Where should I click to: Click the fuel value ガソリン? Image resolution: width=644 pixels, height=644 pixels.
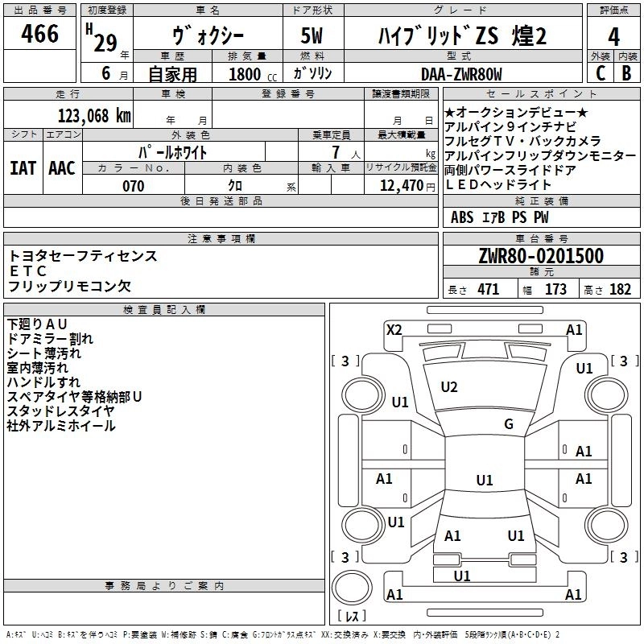point(312,73)
